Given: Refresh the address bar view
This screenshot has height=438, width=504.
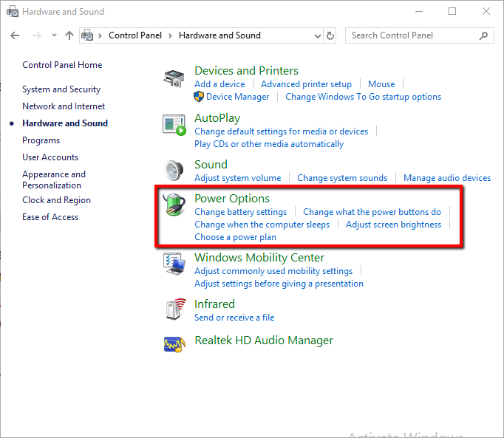Looking at the screenshot, I should 330,35.
